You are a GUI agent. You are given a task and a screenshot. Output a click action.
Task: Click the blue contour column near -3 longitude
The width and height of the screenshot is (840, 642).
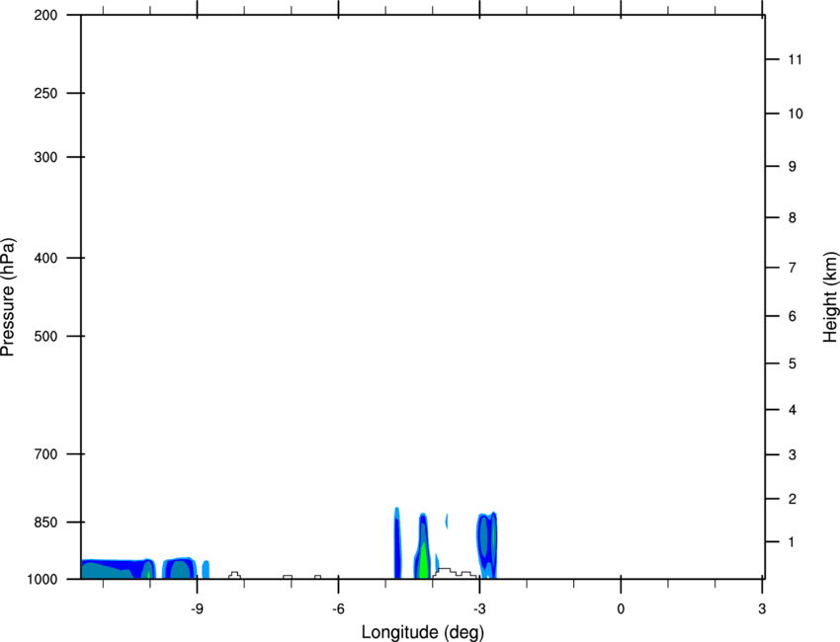(486, 545)
